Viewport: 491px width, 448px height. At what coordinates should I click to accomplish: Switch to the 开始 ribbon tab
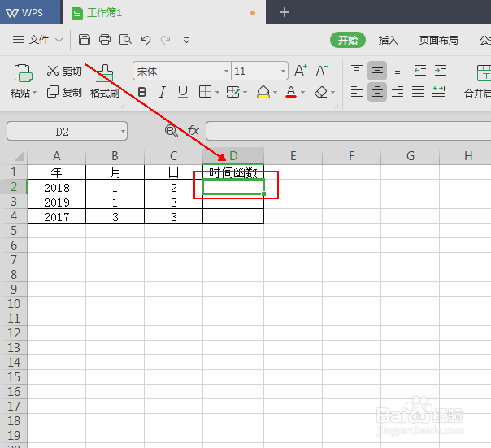[x=348, y=40]
